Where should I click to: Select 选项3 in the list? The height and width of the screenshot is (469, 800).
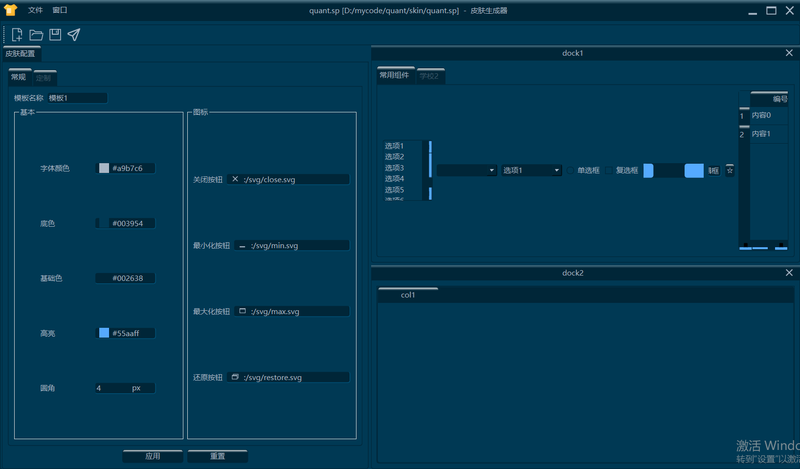[403, 168]
